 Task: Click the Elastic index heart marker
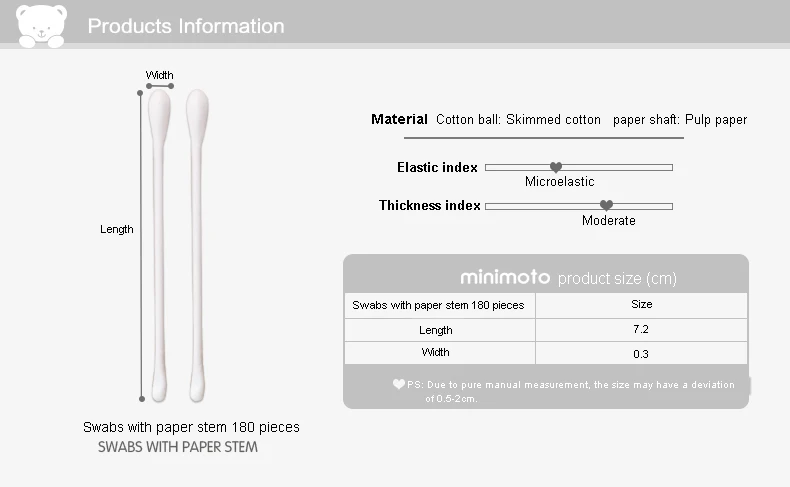[x=556, y=167]
